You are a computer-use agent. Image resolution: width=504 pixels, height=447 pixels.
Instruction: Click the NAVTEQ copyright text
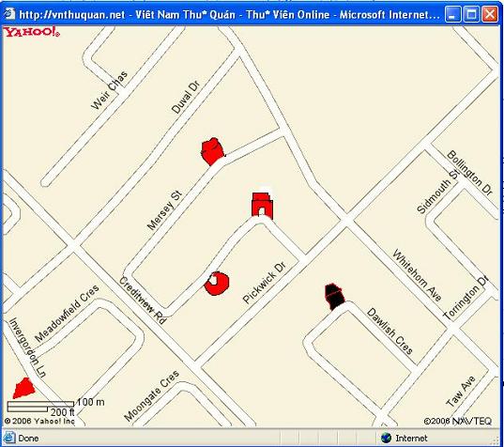[x=458, y=421]
